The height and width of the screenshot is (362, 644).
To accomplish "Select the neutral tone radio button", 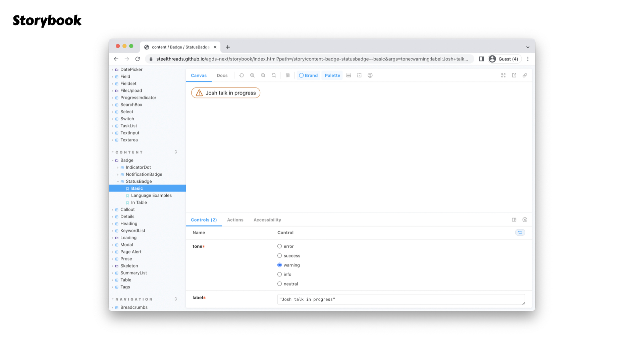I will click(x=279, y=284).
